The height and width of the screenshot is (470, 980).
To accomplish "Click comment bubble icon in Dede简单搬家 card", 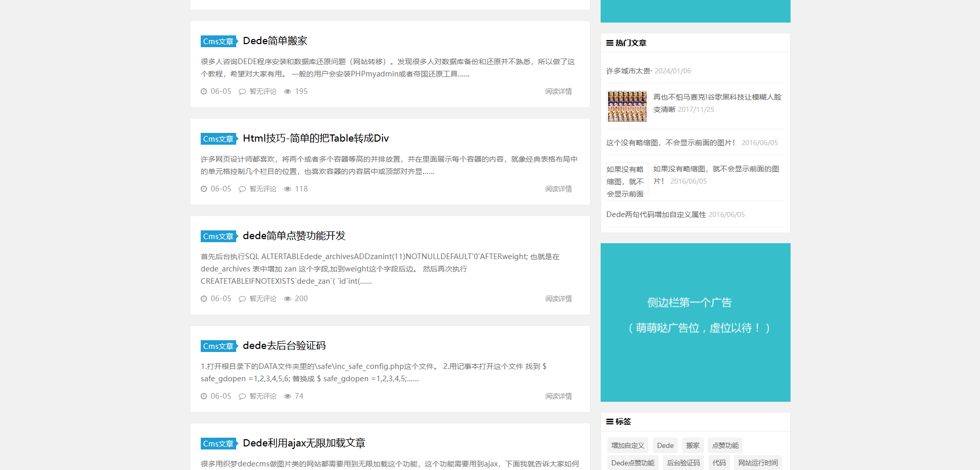I will pos(242,92).
